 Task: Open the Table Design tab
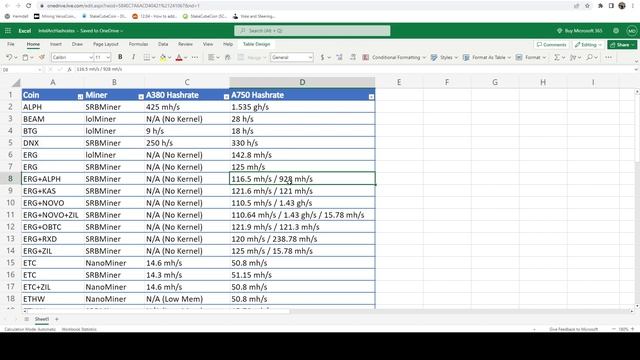click(x=256, y=44)
